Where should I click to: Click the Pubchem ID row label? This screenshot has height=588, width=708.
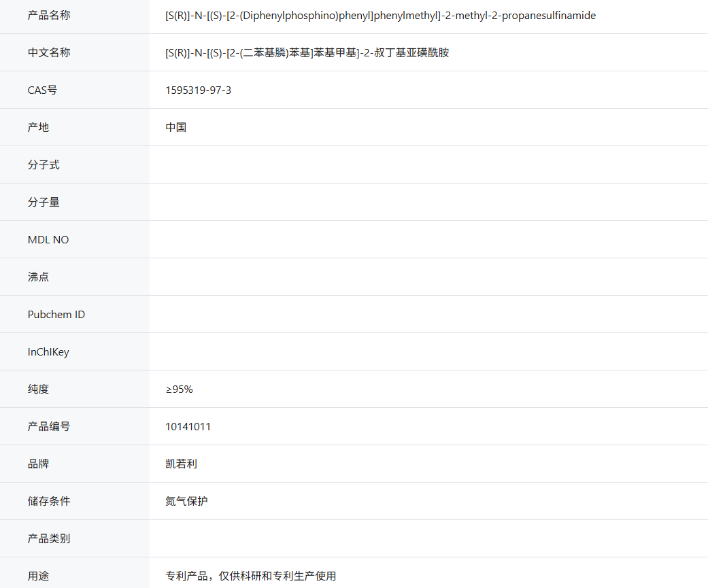[x=56, y=314]
